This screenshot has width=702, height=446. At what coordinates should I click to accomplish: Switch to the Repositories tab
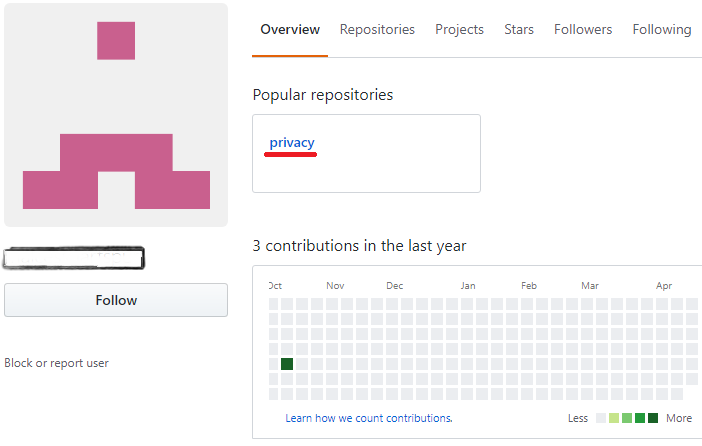coord(377,30)
